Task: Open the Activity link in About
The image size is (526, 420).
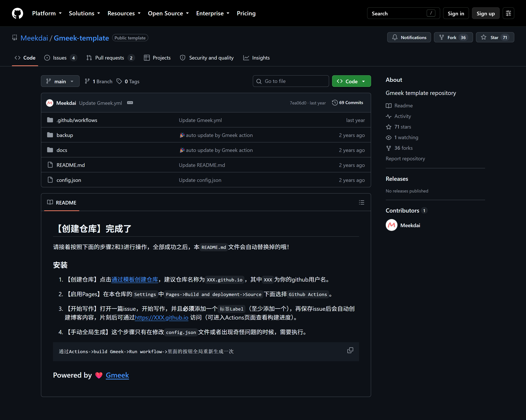Action: pos(398,116)
